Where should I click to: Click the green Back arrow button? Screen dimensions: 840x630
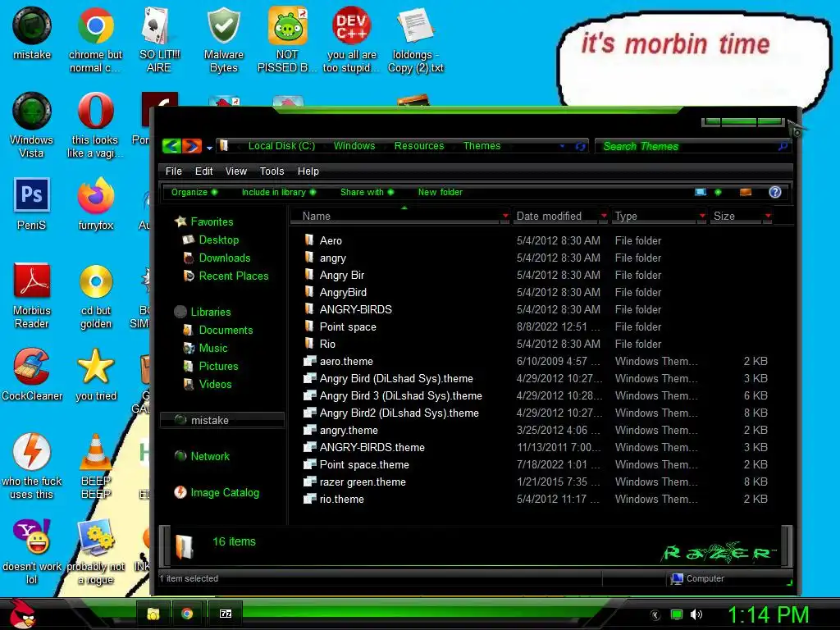(171, 146)
